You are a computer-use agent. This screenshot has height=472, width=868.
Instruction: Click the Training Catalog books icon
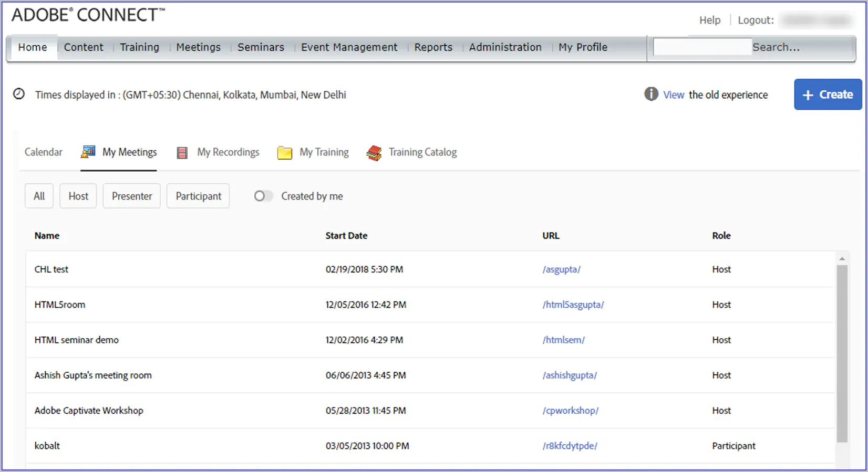tap(374, 153)
